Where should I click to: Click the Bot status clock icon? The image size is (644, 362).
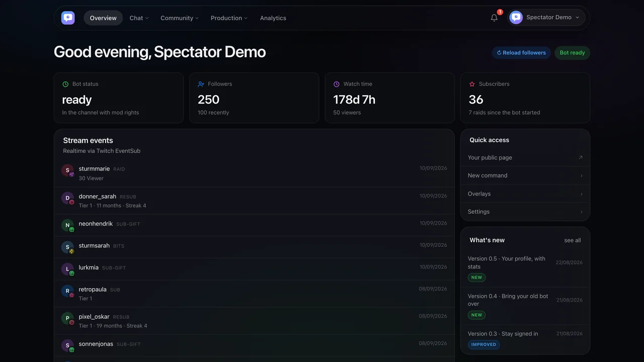point(65,84)
